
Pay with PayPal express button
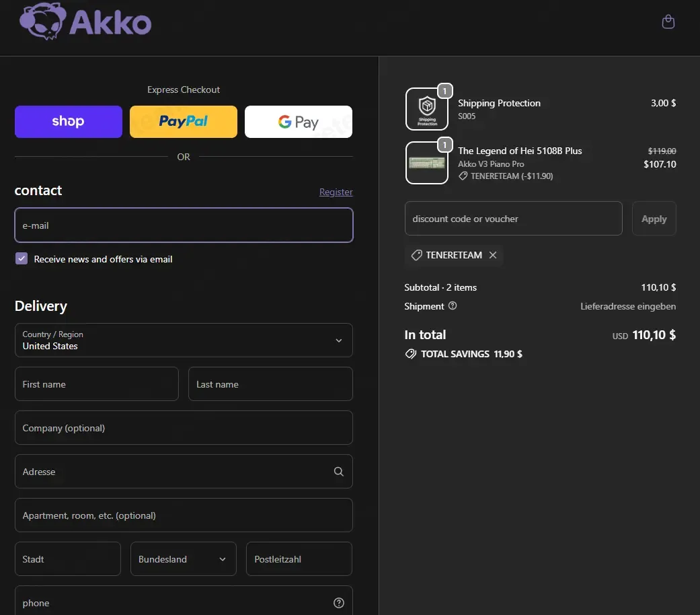[184, 122]
